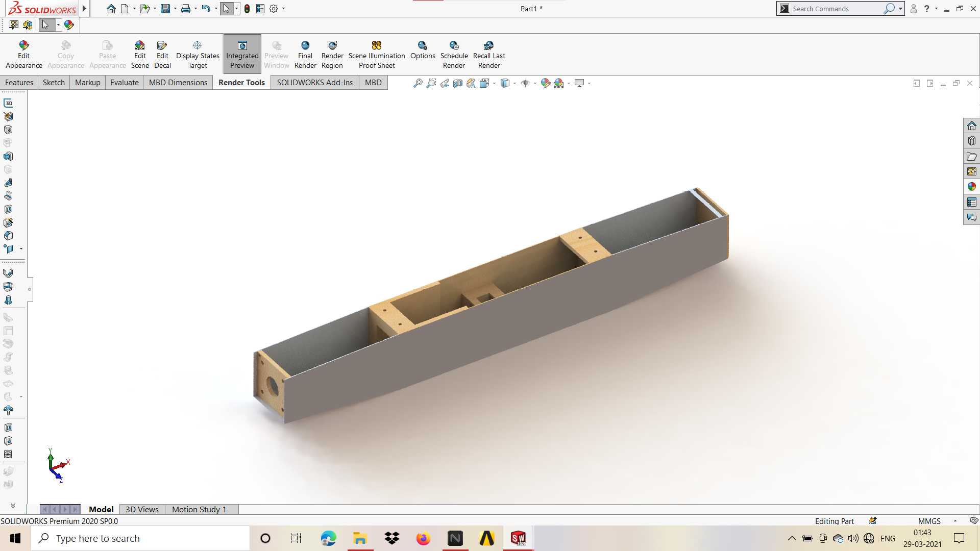Open the Markup tab

pos(87,83)
